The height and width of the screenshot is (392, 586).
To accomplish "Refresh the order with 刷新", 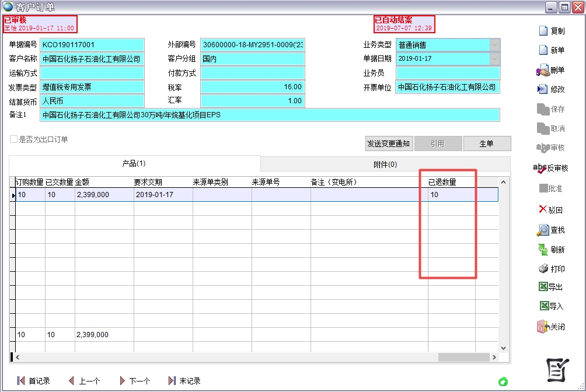I will (543, 250).
